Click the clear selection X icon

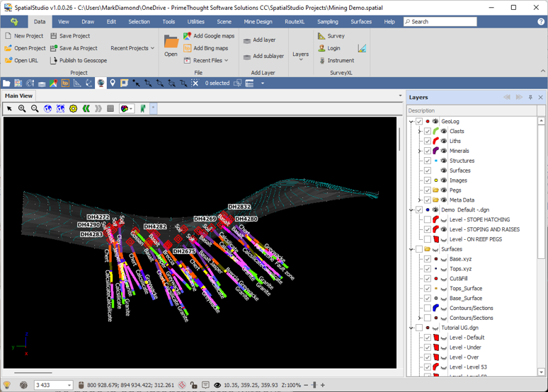coord(195,83)
